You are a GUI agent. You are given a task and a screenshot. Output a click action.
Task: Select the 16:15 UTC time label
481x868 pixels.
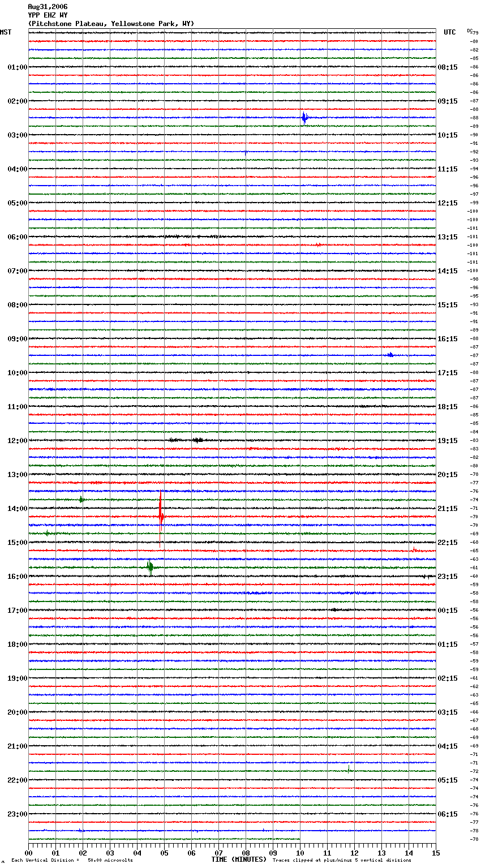(448, 339)
